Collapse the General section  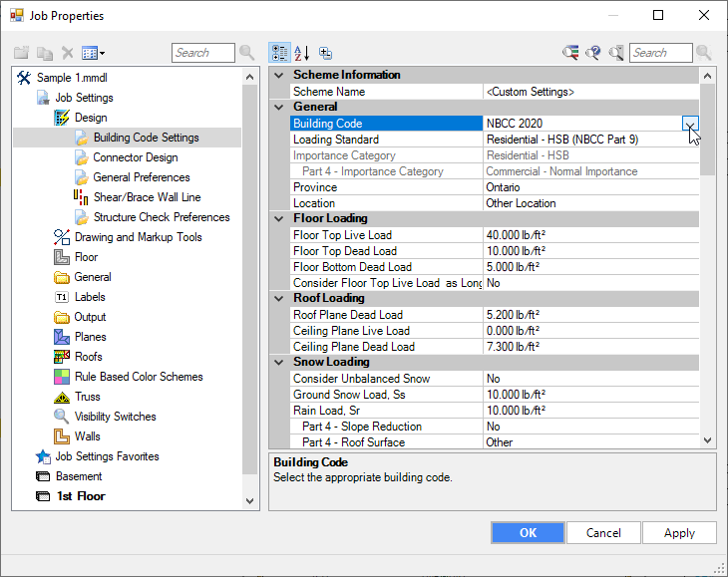pyautogui.click(x=279, y=107)
